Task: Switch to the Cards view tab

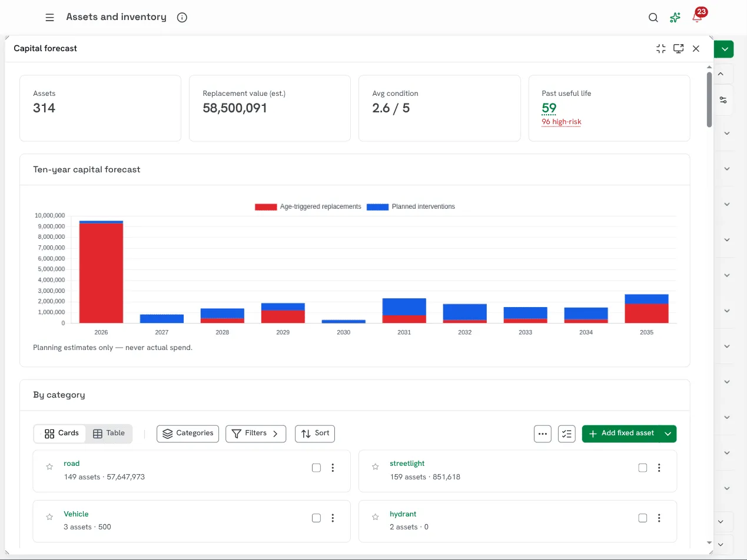Action: coord(61,434)
